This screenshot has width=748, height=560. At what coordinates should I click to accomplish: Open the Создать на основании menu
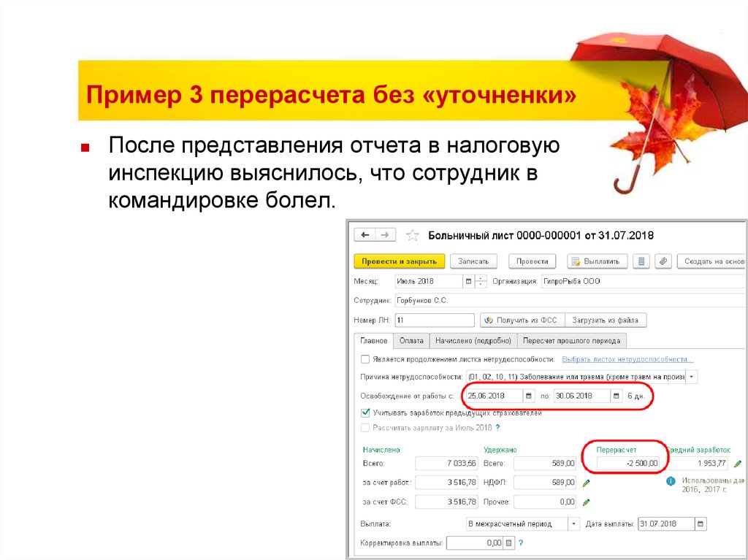point(715,261)
